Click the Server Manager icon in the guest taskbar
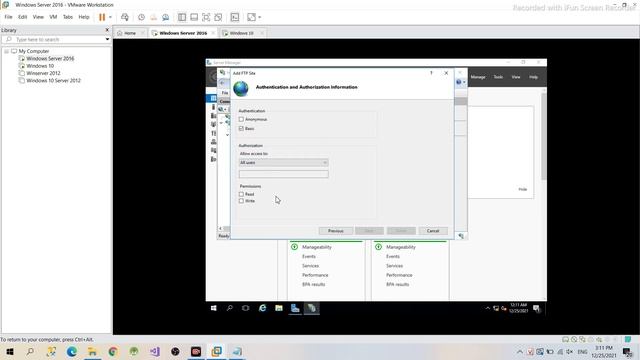Image resolution: width=640 pixels, height=360 pixels. pos(295,308)
